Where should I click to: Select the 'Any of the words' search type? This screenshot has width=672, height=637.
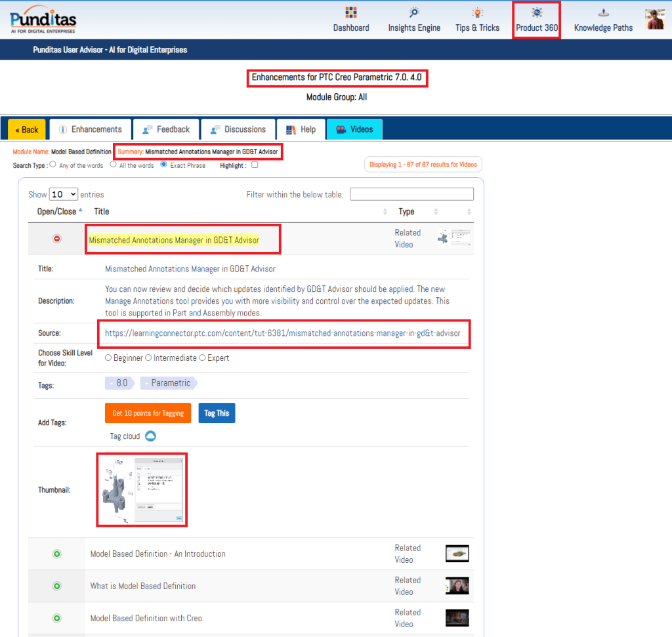[53, 165]
